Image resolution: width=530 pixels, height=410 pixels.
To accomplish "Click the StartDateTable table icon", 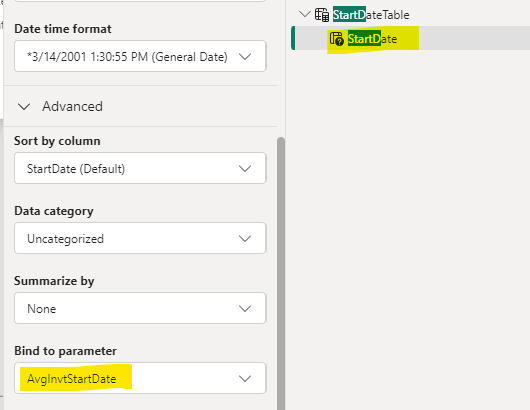I will 322,15.
